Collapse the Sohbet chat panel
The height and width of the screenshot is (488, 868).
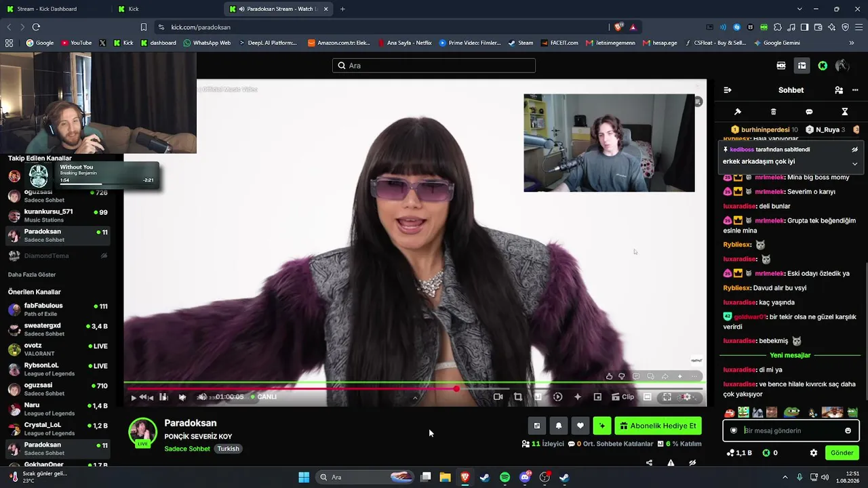728,90
